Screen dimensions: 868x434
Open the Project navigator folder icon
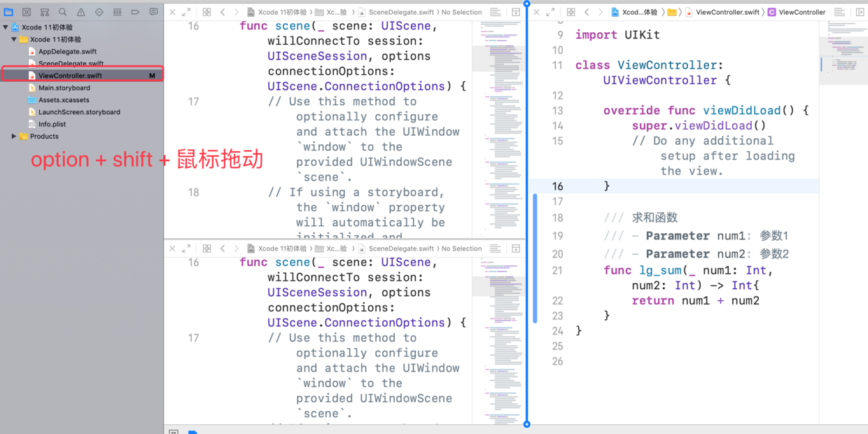tap(8, 12)
